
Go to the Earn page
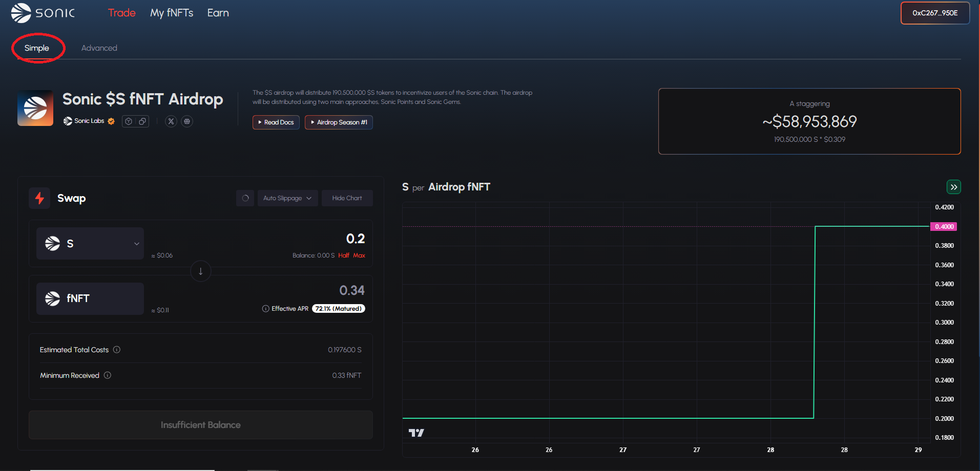218,13
